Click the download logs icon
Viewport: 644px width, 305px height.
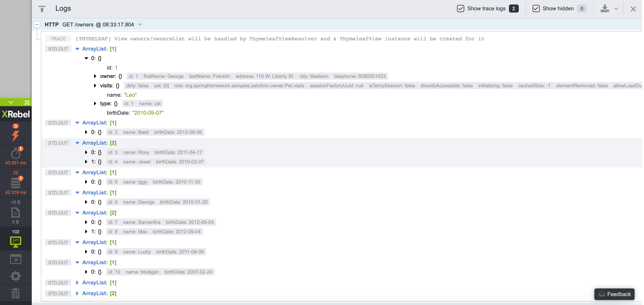605,9
